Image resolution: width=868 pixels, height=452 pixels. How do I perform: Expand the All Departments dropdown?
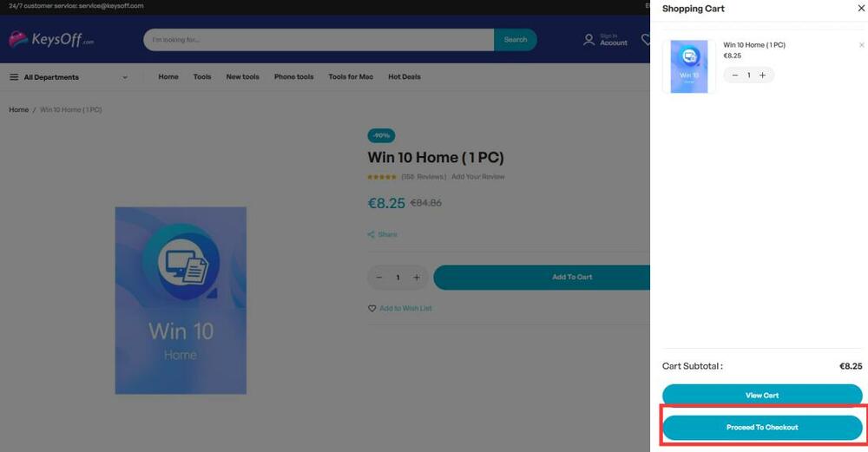(69, 77)
